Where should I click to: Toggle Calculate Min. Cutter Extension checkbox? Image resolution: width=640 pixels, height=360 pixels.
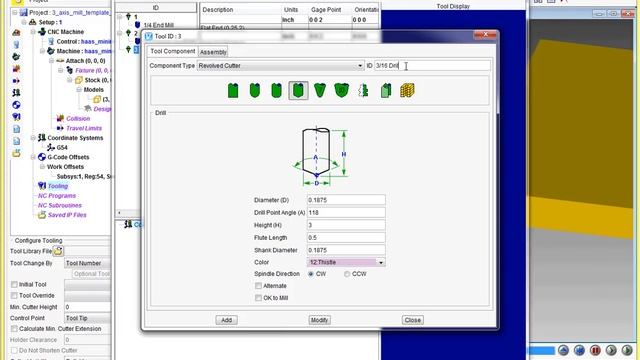coord(14,329)
